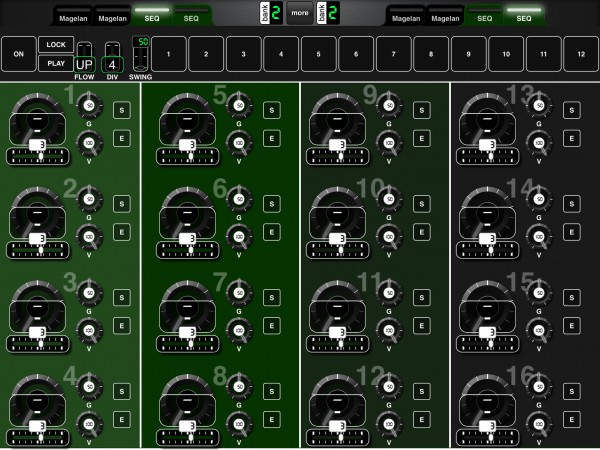Click step 1 large note dial
Screen dimensions: 600x450
(37, 119)
